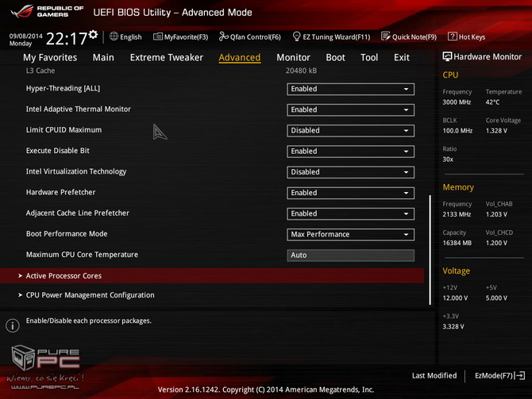Select the Advanced tab
Screen dimensions: 532x399
point(240,58)
